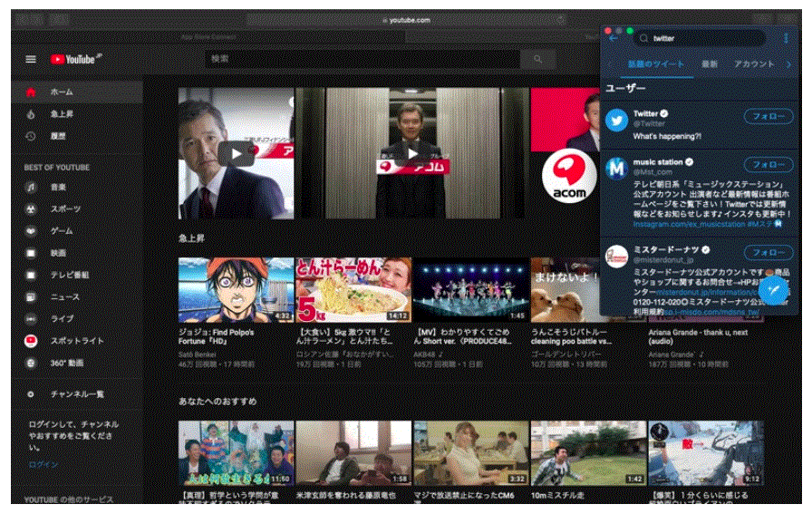This screenshot has height=514, width=812.
Task: Click the ユーザー heading in Twitter panel
Action: [x=625, y=89]
